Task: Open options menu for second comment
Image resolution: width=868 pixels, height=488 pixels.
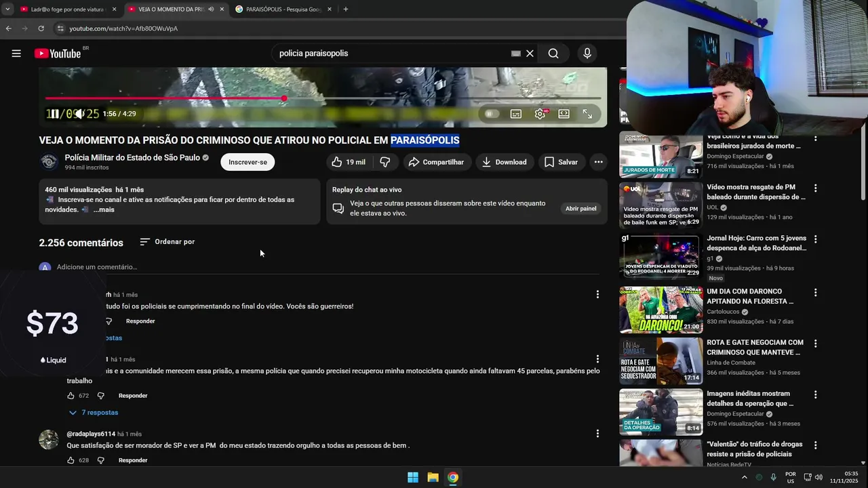Action: point(597,359)
